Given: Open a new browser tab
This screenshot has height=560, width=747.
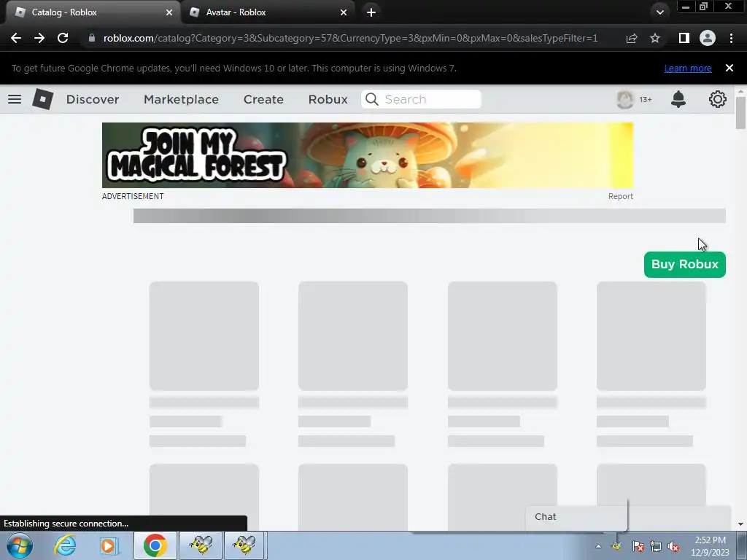Looking at the screenshot, I should pos(371,12).
